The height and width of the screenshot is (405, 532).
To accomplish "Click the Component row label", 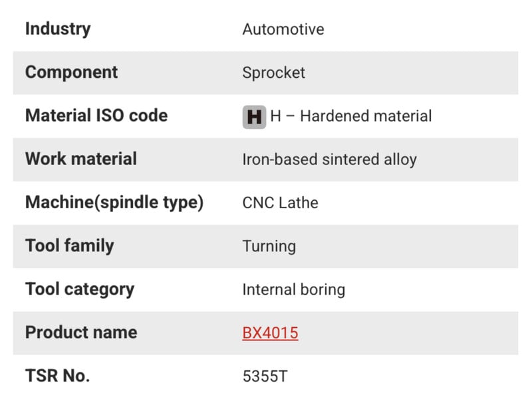I will point(71,72).
